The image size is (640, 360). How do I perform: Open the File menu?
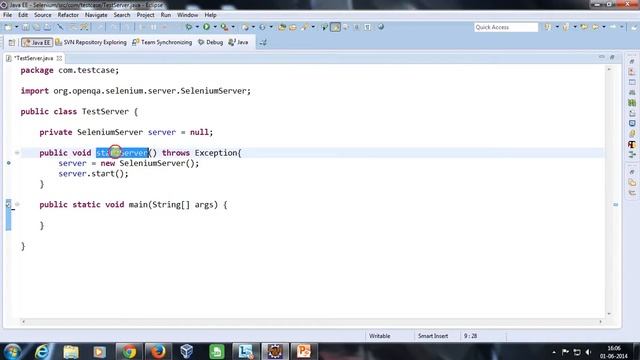[x=7, y=15]
